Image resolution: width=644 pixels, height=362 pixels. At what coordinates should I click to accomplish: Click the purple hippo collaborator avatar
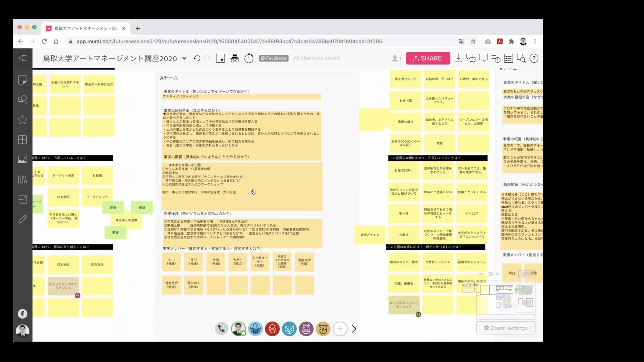[306, 329]
